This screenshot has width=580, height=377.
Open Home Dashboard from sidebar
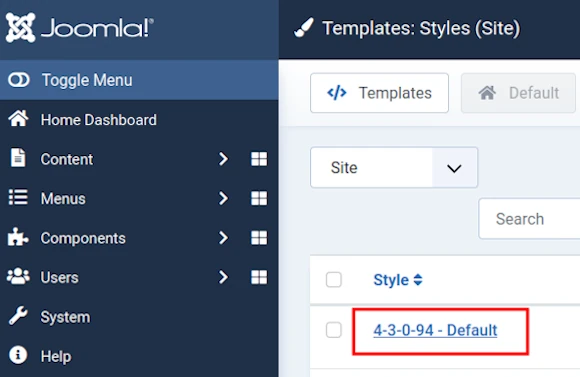[98, 120]
